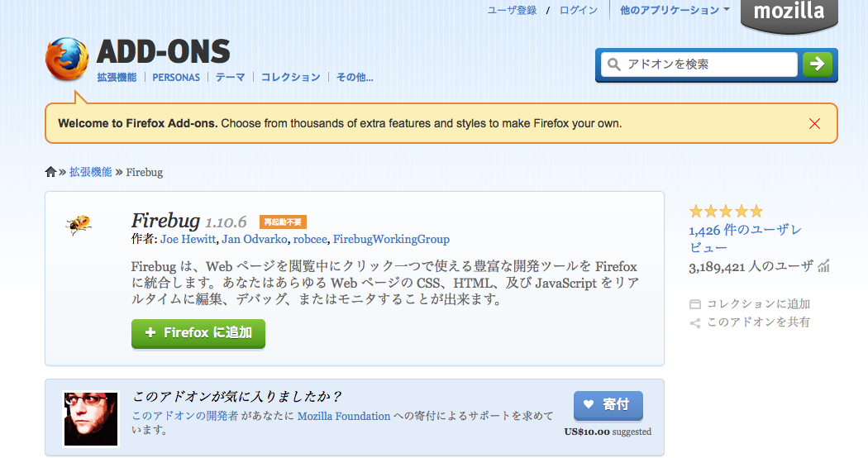
Task: Click the 寄付 donate button
Action: [608, 405]
